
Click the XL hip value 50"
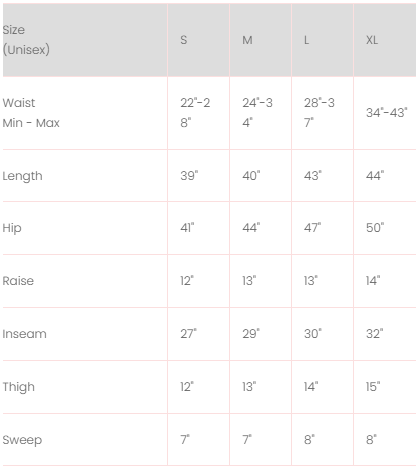click(375, 228)
